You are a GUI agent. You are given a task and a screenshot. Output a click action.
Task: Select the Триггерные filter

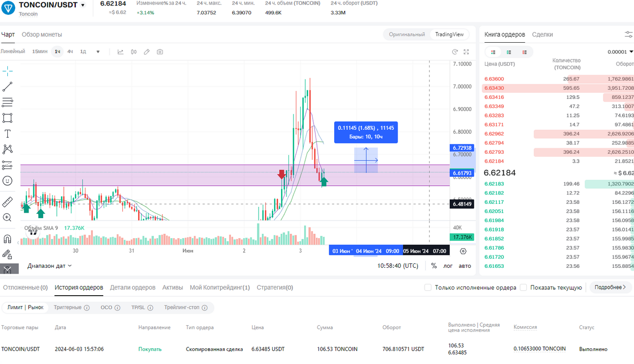68,308
